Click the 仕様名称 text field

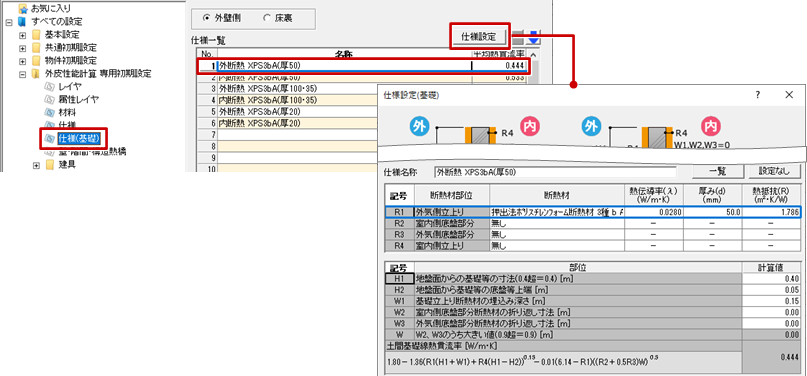(x=555, y=172)
